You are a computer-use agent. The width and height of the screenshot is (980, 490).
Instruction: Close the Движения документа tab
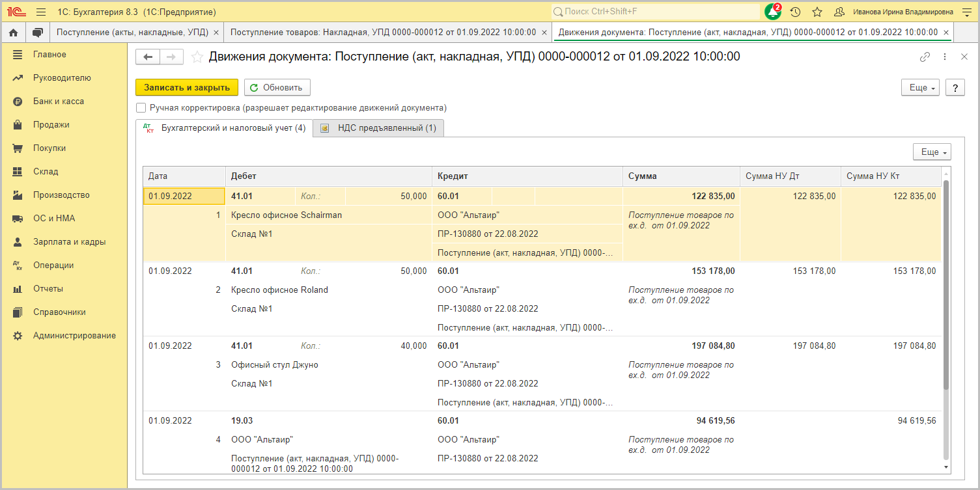946,33
